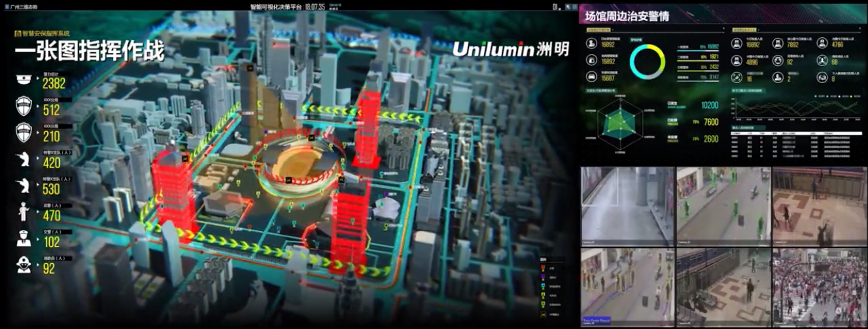Open the empty subway platform camera feed

tap(627, 205)
